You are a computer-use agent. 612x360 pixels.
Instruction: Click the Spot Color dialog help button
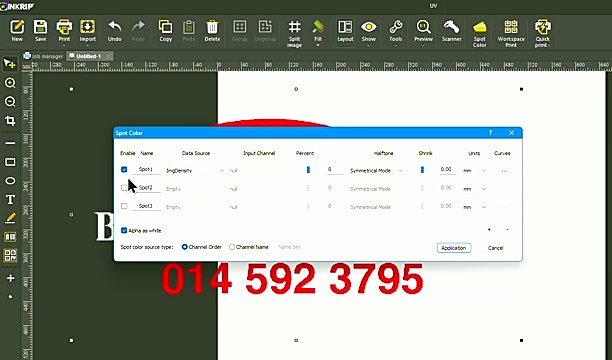pos(491,133)
